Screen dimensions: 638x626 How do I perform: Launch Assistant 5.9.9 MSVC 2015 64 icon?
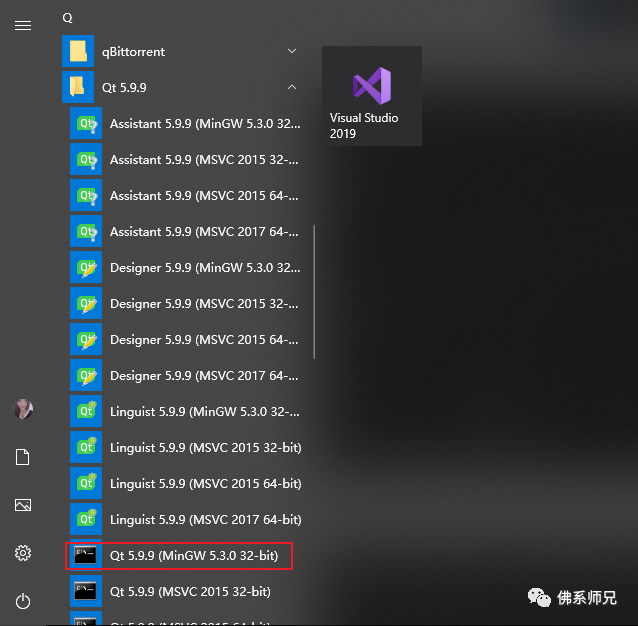pyautogui.click(x=86, y=195)
